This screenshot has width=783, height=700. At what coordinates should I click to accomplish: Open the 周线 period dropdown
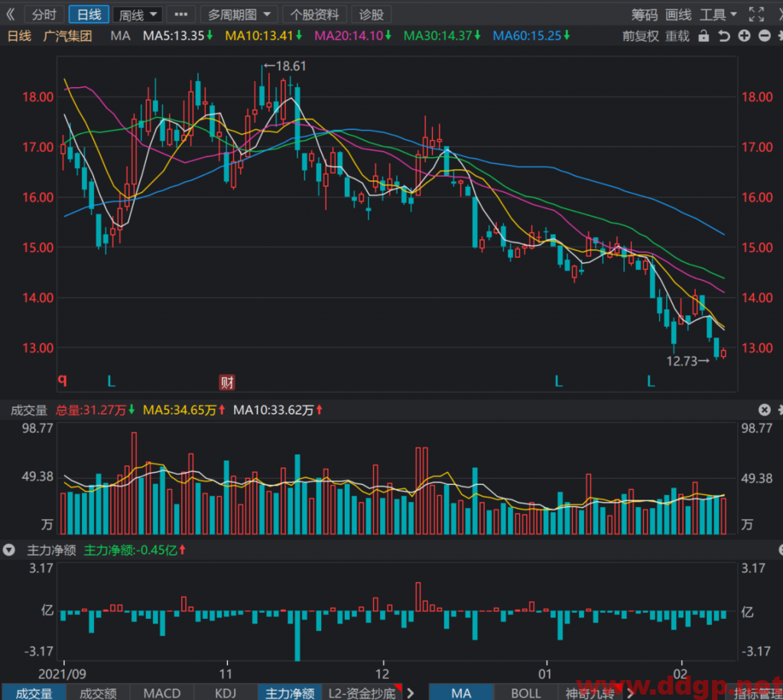[138, 15]
